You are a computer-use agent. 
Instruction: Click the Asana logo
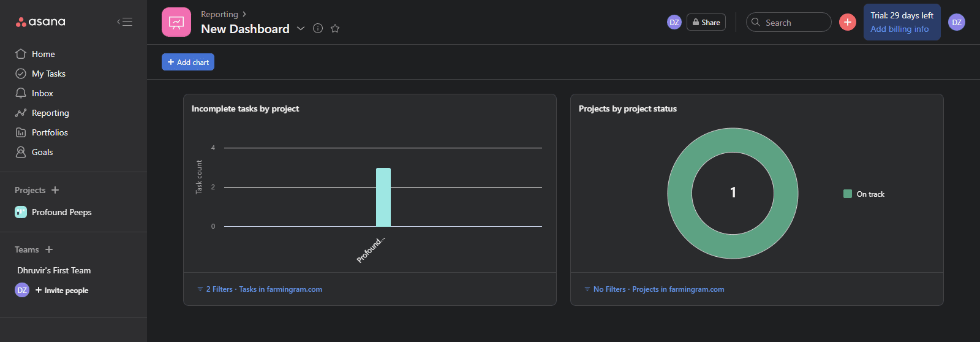[40, 22]
